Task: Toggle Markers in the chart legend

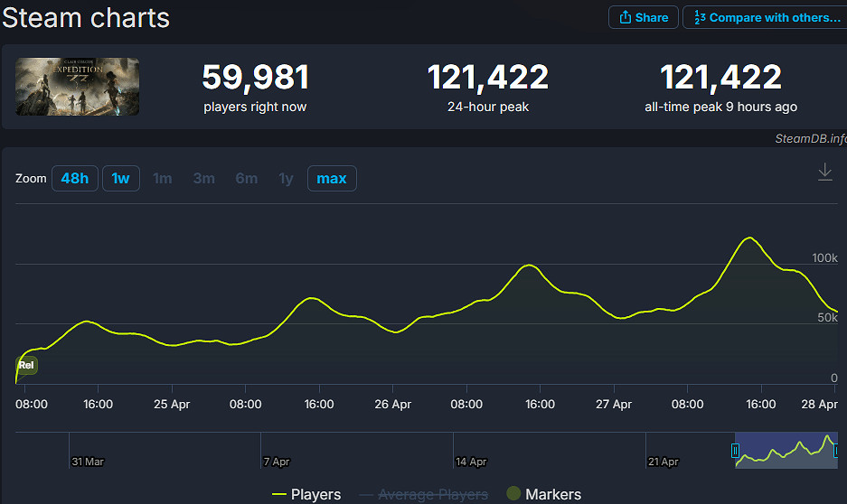Action: tap(543, 494)
